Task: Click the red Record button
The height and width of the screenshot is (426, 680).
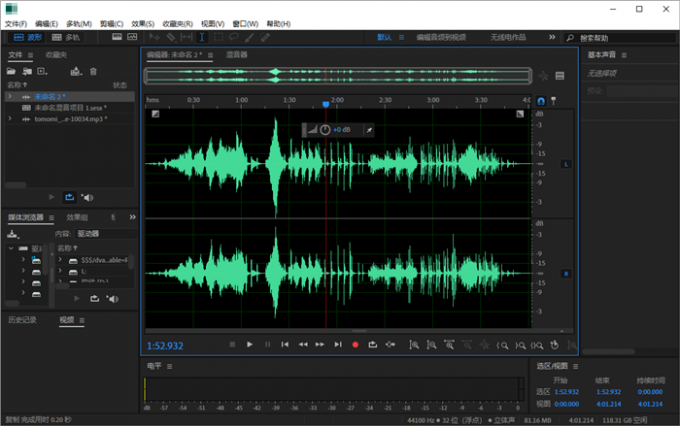Action: [355, 345]
